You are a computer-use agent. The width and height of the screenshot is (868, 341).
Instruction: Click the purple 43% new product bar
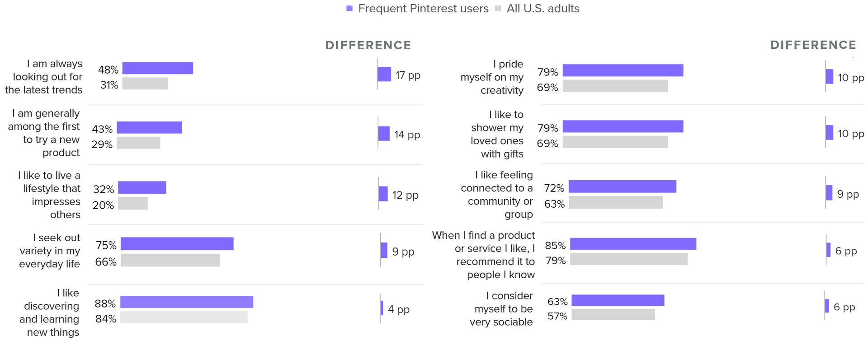point(150,127)
